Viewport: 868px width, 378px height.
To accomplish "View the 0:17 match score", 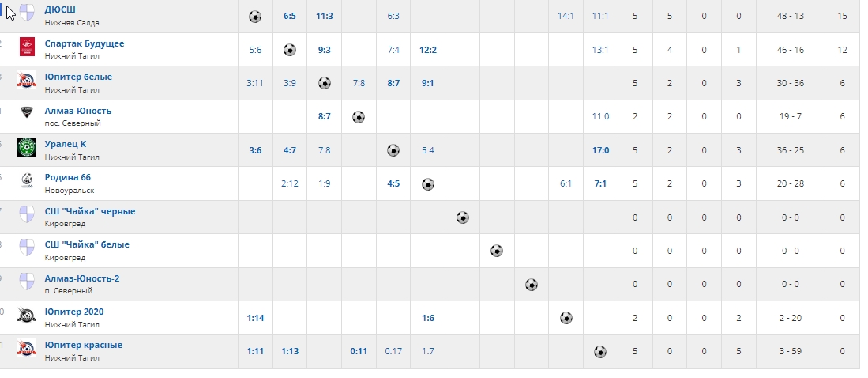I will [393, 352].
